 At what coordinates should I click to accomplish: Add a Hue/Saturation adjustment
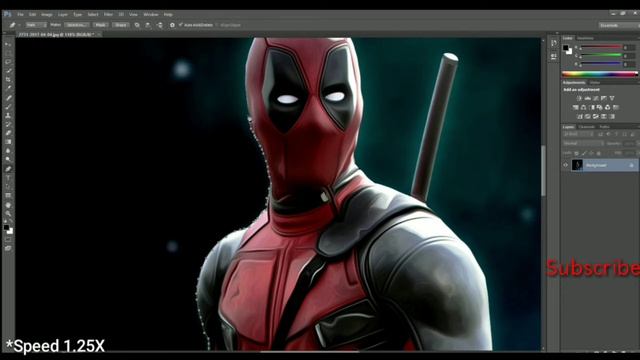576,107
